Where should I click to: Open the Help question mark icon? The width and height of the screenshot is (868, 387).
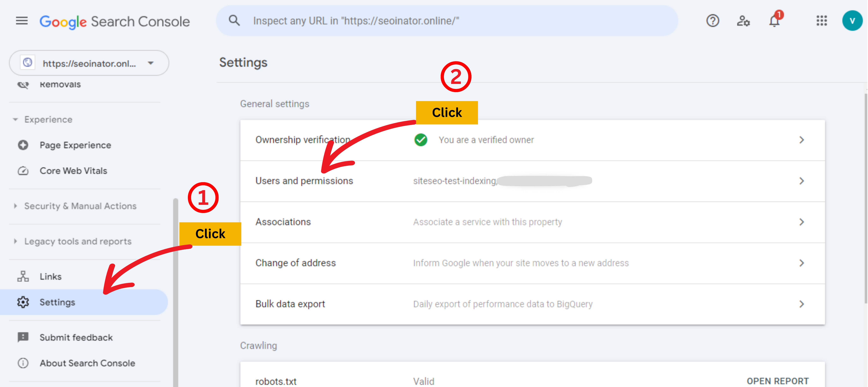(713, 21)
